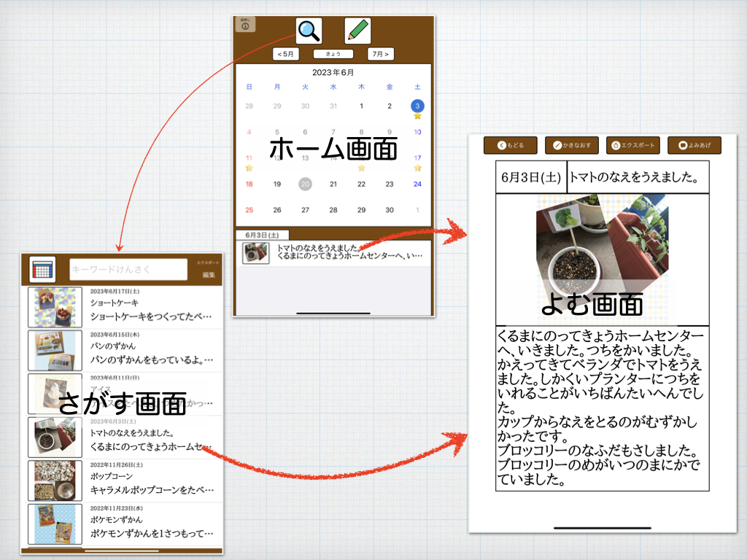Tap the pencil icon on かきなおす button
Screen dimensions: 747x560
(x=557, y=144)
